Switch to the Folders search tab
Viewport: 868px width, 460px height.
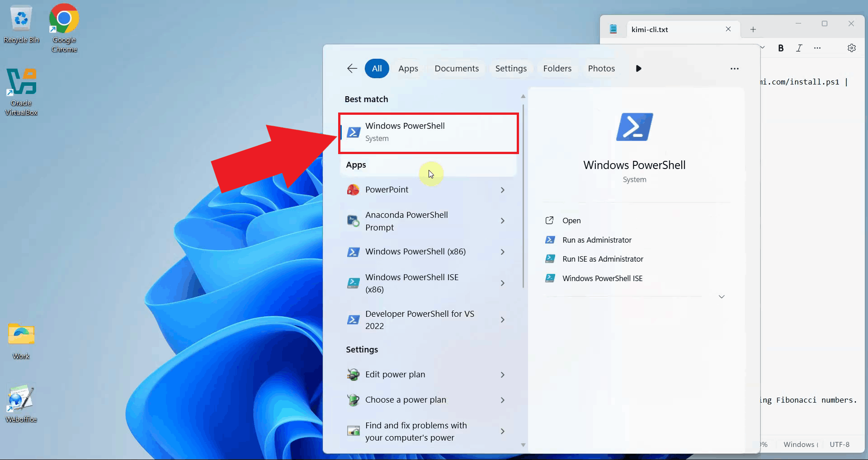pyautogui.click(x=557, y=68)
